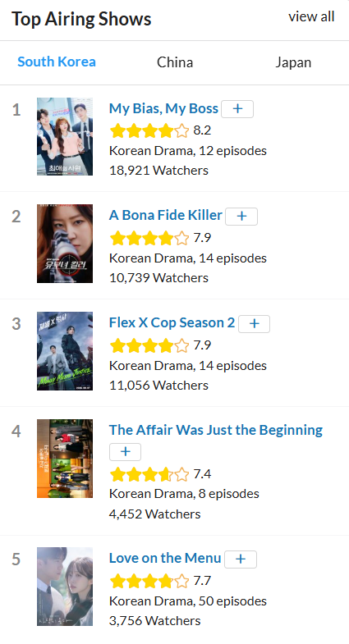The height and width of the screenshot is (644, 349).
Task: Add A Bona Fide Killer to list
Action: pyautogui.click(x=241, y=217)
